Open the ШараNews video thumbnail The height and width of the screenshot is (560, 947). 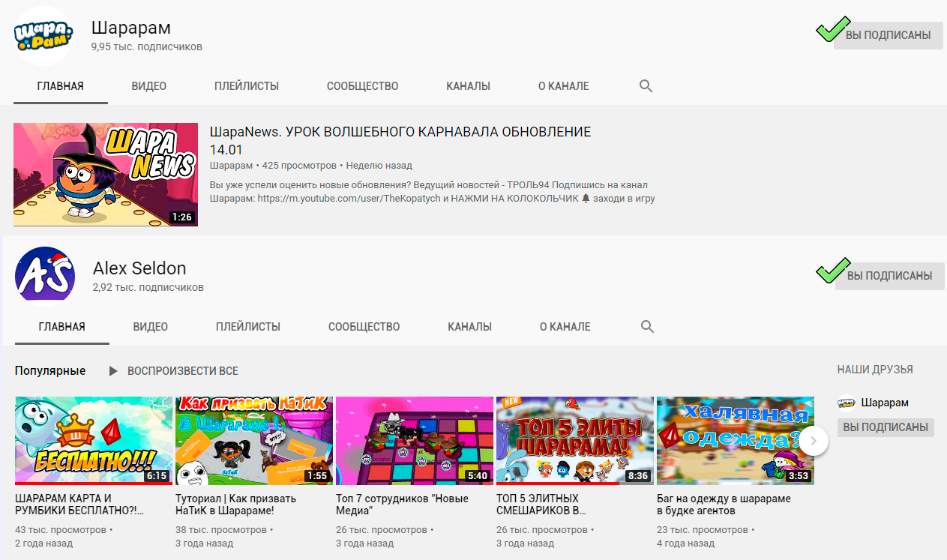[x=106, y=175]
